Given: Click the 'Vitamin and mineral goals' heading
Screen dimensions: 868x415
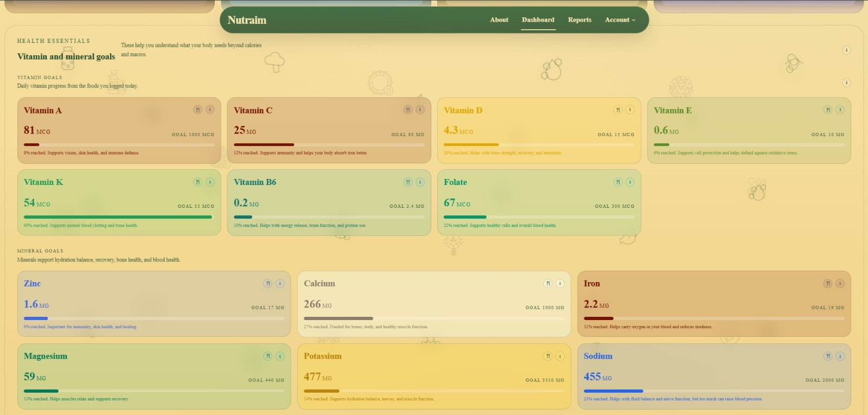Looking at the screenshot, I should (66, 56).
